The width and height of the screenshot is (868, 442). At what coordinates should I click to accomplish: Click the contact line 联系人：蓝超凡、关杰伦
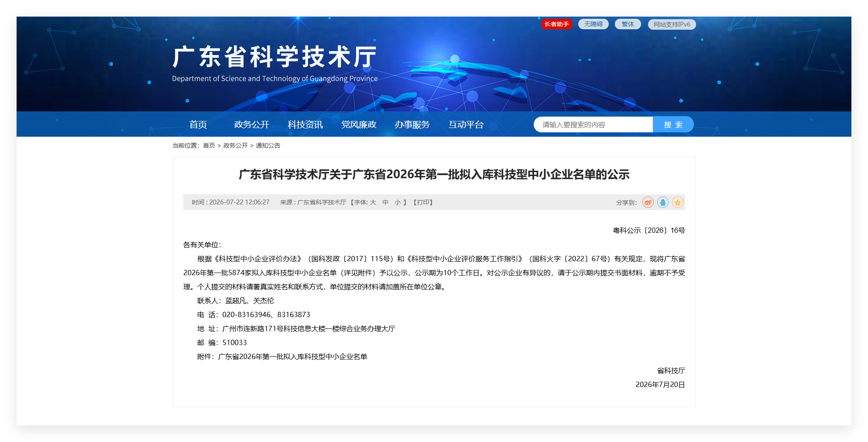click(x=236, y=300)
